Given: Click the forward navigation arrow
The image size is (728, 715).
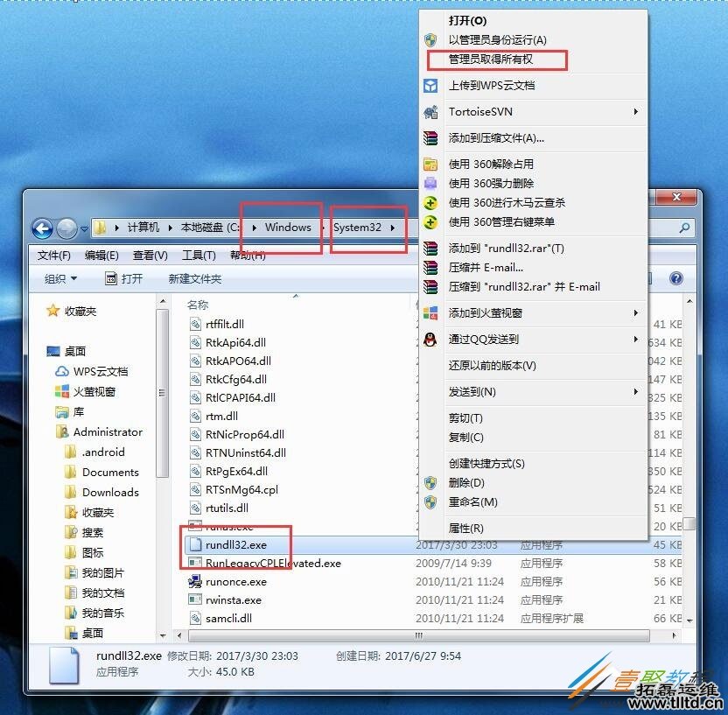Looking at the screenshot, I should tap(66, 228).
